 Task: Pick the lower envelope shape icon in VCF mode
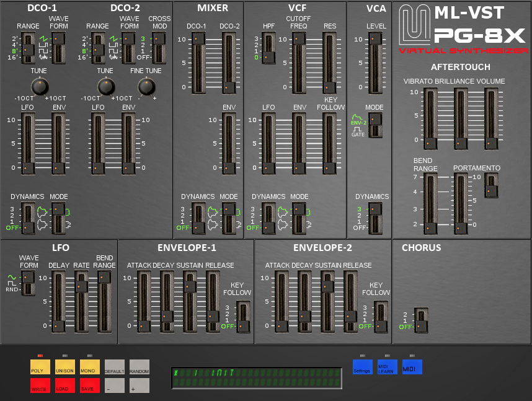[283, 224]
